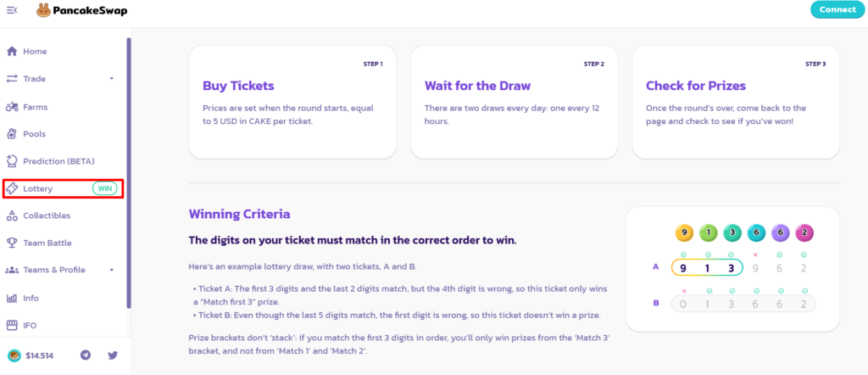Click the Connect wallet button
The width and height of the screenshot is (868, 375).
click(837, 10)
